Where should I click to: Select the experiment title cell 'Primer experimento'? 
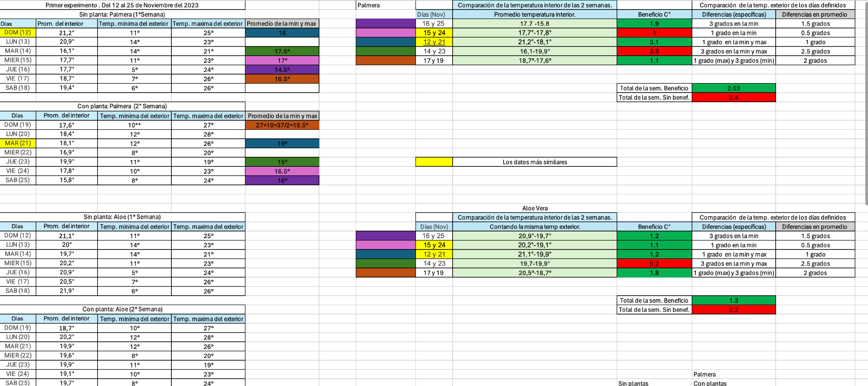click(122, 5)
